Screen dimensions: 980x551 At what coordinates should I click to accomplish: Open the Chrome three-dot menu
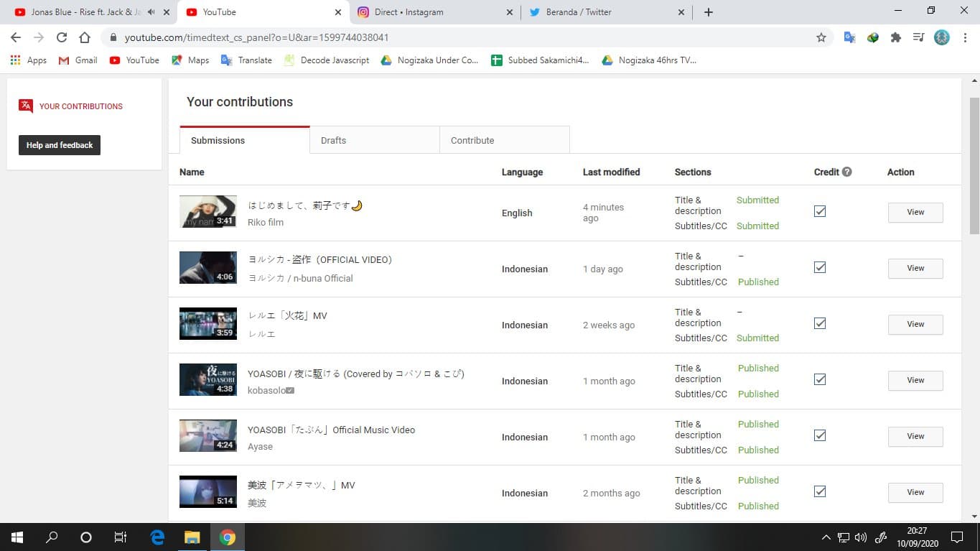(964, 37)
